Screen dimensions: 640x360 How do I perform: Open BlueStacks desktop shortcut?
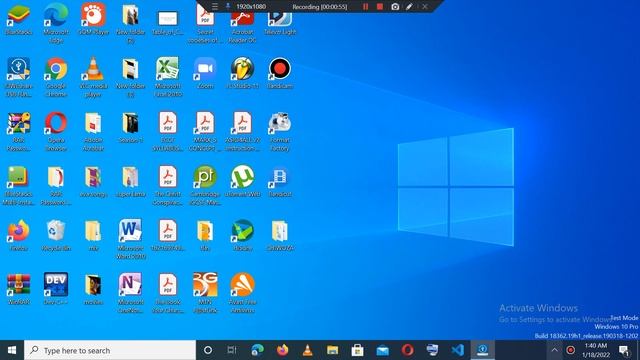coord(18,19)
